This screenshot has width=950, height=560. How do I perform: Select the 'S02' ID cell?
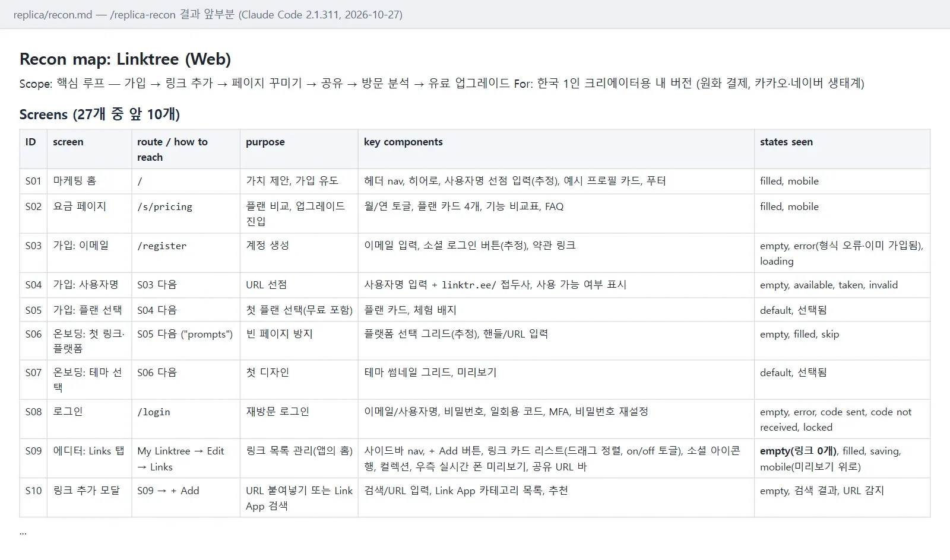click(x=33, y=214)
